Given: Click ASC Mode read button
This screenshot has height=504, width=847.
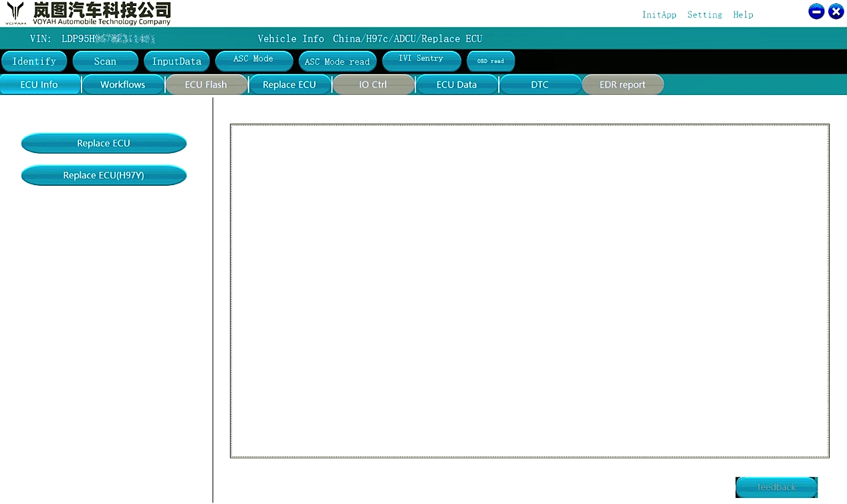Looking at the screenshot, I should (337, 61).
